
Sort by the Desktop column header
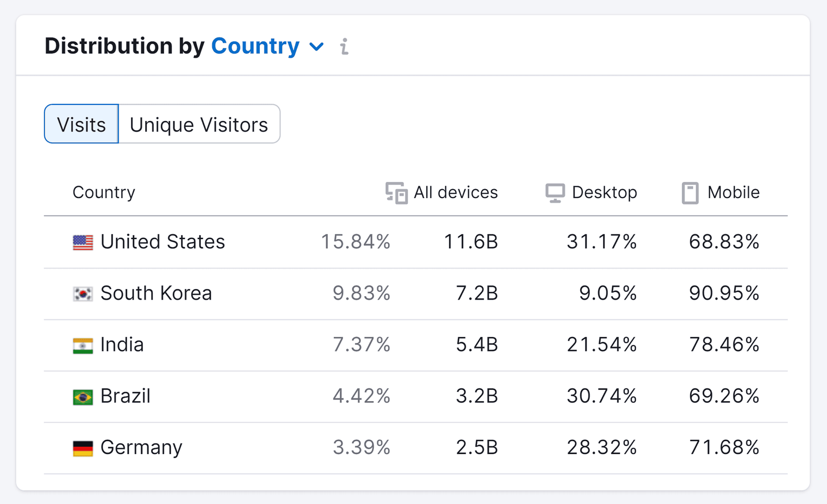604,192
